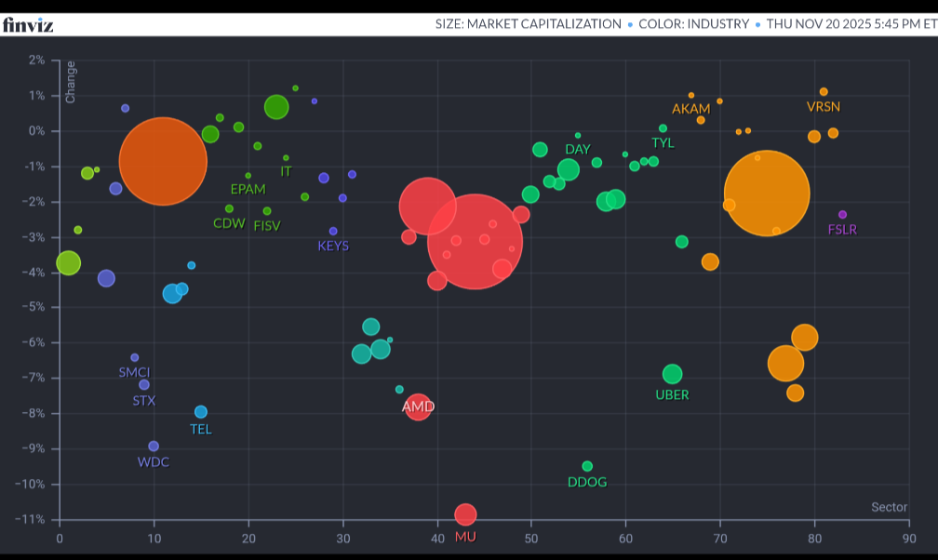This screenshot has height=560, width=938.
Task: Select the MU bubble at bottom
Action: pos(465,513)
